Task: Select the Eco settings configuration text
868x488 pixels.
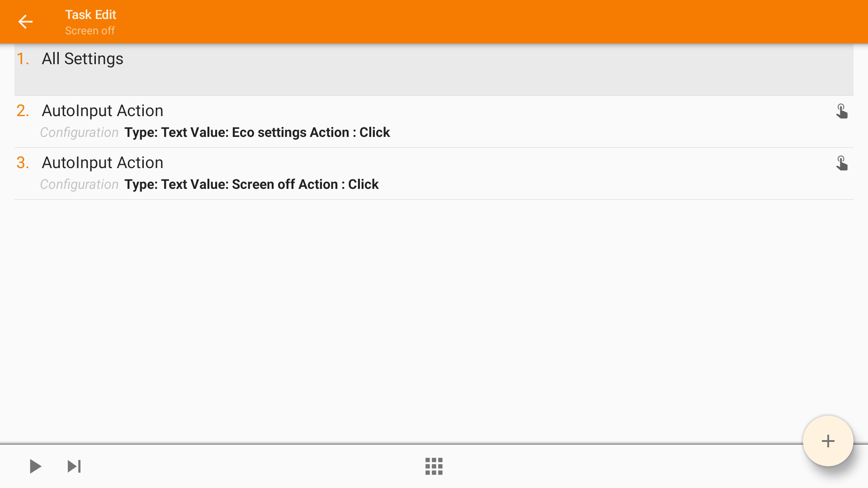Action: (x=257, y=132)
